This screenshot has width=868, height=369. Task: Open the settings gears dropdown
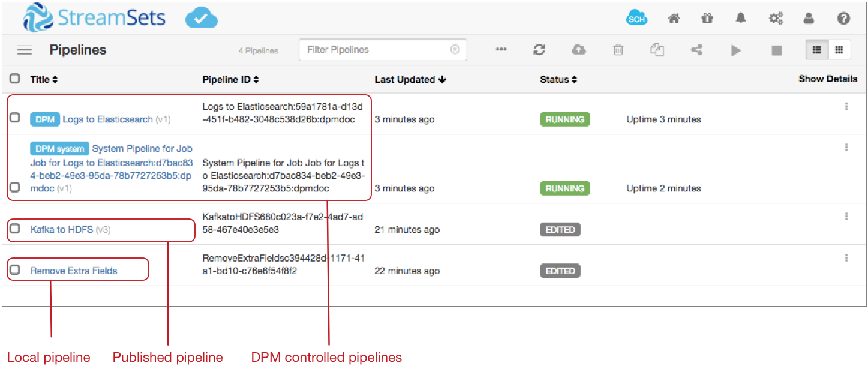[x=776, y=19]
